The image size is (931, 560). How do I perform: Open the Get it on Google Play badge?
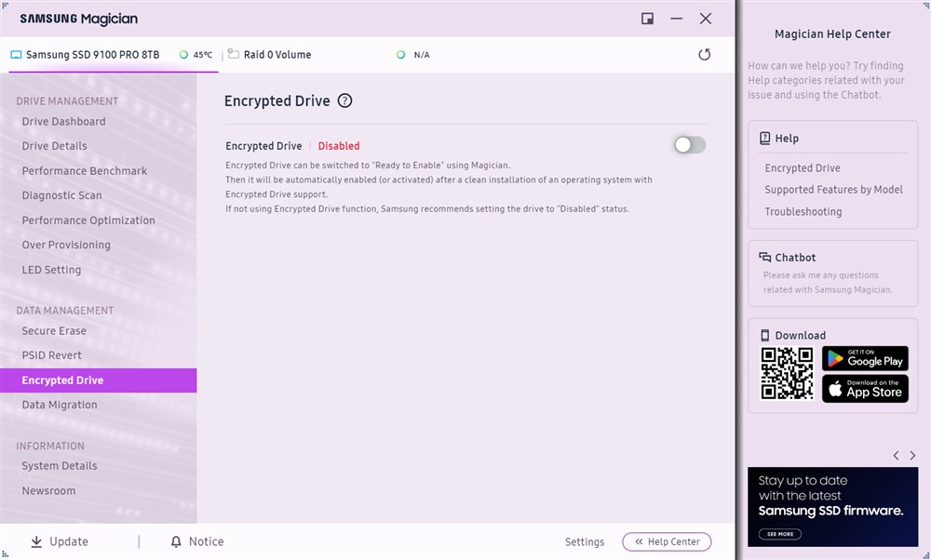865,358
